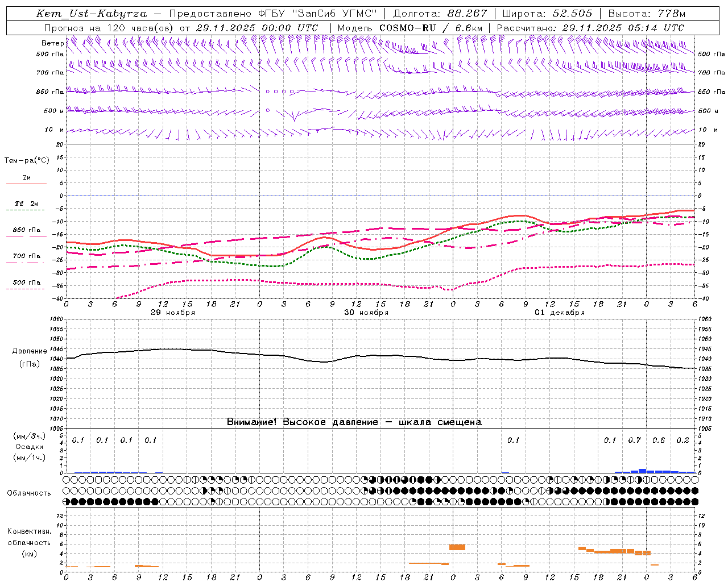
Task: Click the 29 ноября date label
Action: tap(173, 313)
